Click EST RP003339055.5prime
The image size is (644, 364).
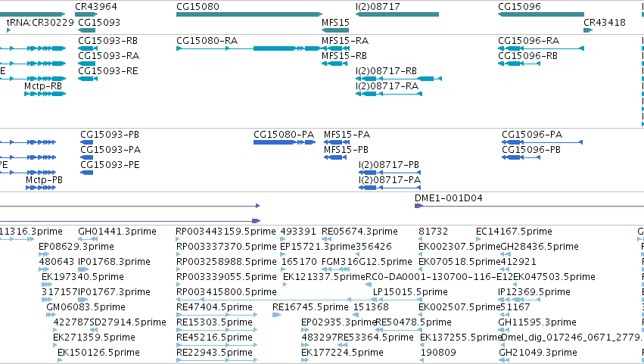(x=226, y=277)
